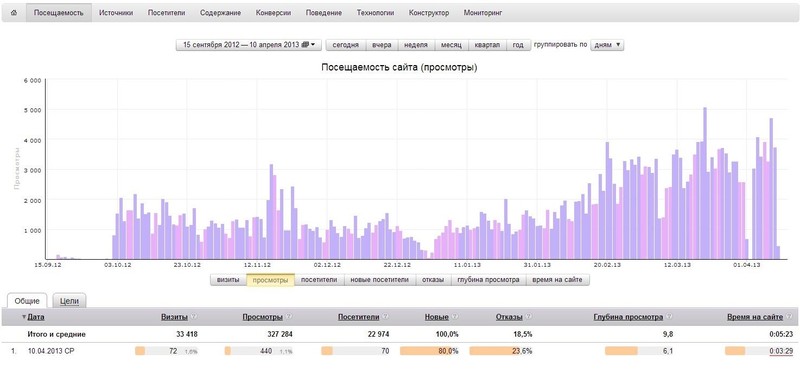This screenshot has width=800, height=373.
Task: Sort table by Визиты column
Action: [175, 317]
